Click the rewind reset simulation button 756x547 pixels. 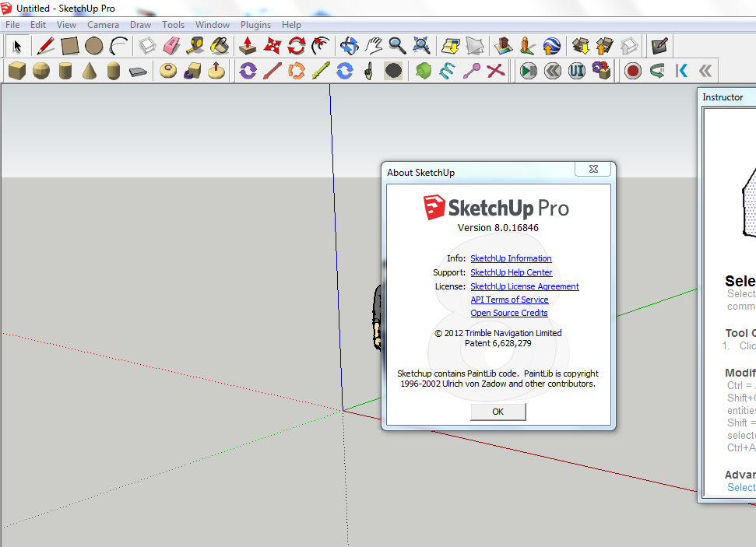pos(553,72)
